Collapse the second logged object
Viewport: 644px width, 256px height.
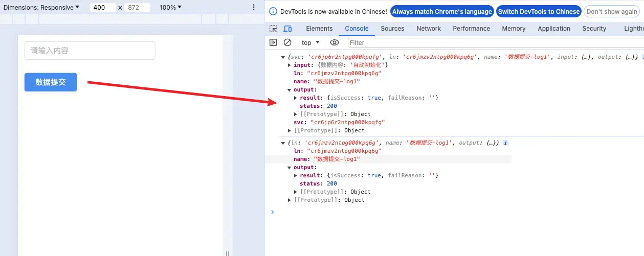point(284,143)
